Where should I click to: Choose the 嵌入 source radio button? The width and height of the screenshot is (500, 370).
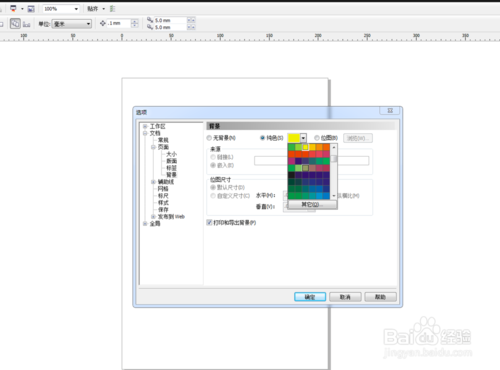click(x=213, y=165)
